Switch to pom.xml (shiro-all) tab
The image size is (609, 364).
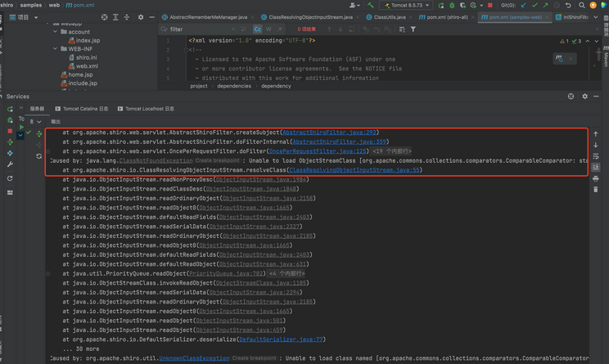pos(447,17)
